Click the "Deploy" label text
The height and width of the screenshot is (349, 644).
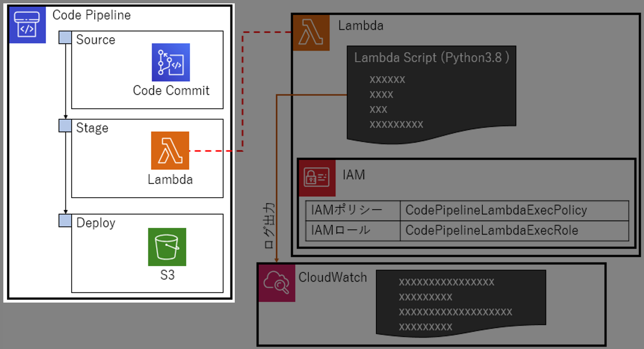[96, 223]
